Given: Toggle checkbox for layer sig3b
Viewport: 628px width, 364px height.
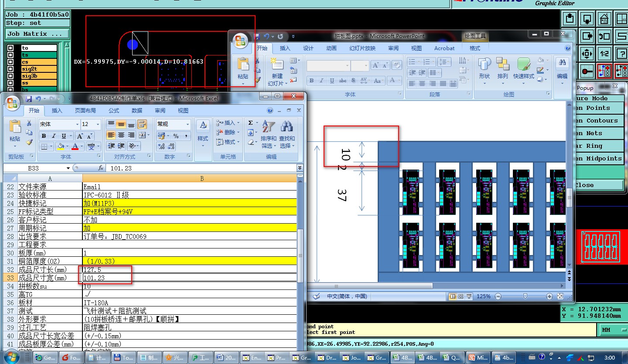Looking at the screenshot, I should pos(10,76).
